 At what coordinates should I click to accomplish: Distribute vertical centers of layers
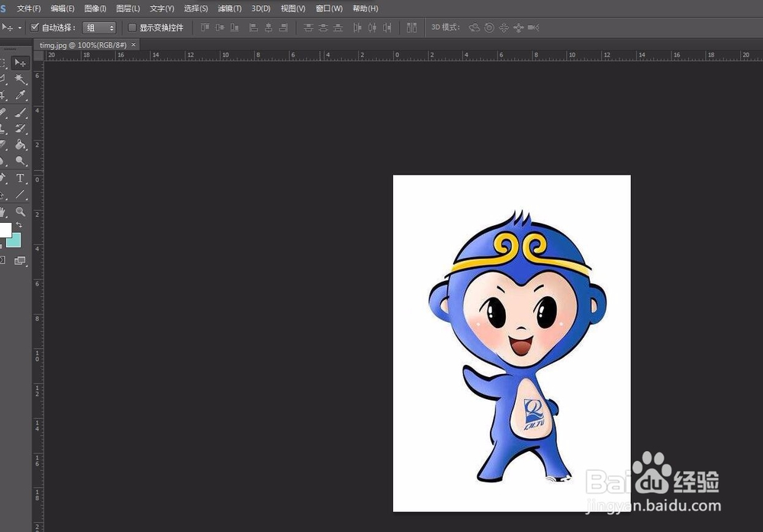(323, 27)
